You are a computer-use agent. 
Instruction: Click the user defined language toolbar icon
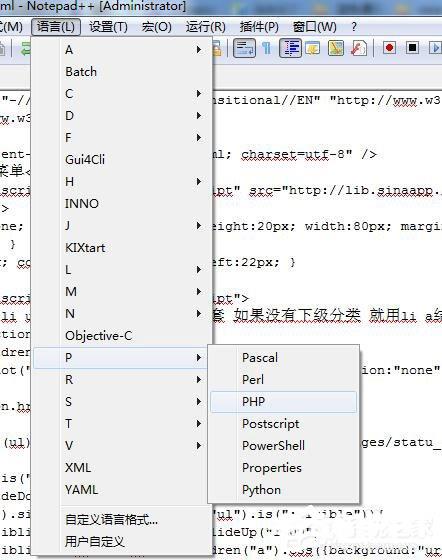[x=313, y=48]
